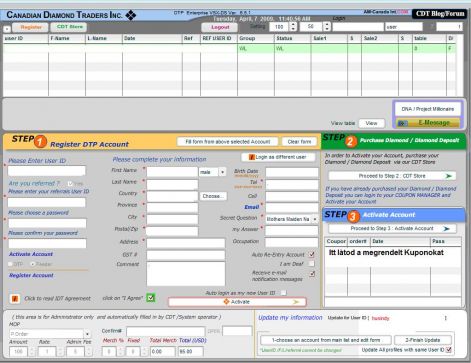This screenshot has width=471, height=363.
Task: Open the IDT agreement document icon
Action: pos(15,299)
